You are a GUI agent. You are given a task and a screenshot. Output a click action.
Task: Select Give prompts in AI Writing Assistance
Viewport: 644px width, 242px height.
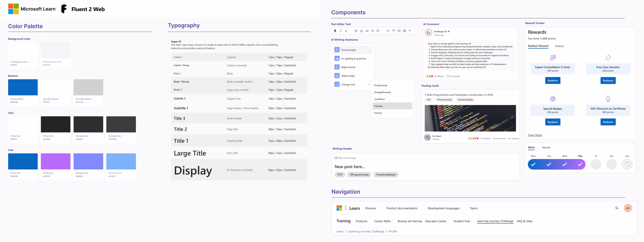pos(353,50)
